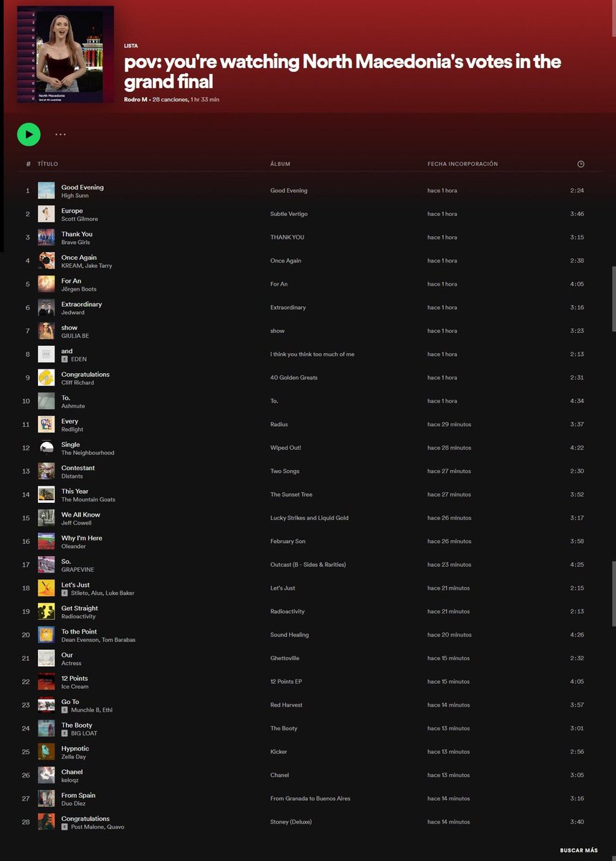The height and width of the screenshot is (861, 616).
Task: Select album art of Extraordinary track
Action: click(x=46, y=307)
